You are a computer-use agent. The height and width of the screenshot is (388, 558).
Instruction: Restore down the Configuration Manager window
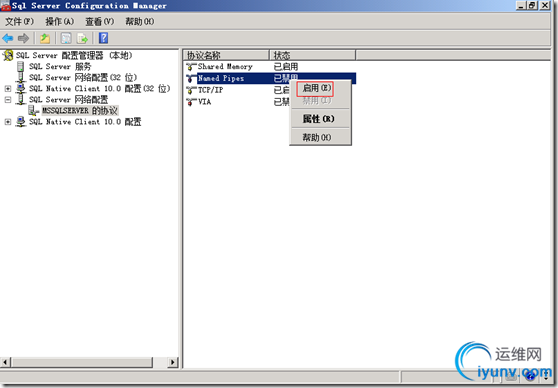[532, 5]
